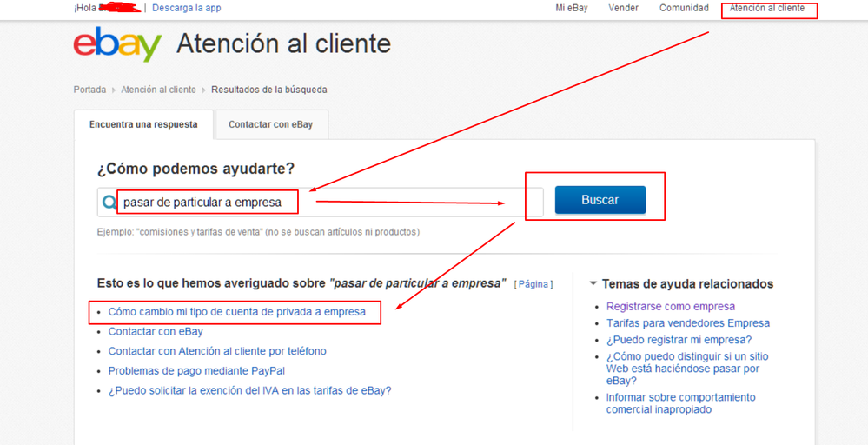Screen dimensions: 868x445
Task: Open the Vender menu item
Action: click(x=623, y=8)
